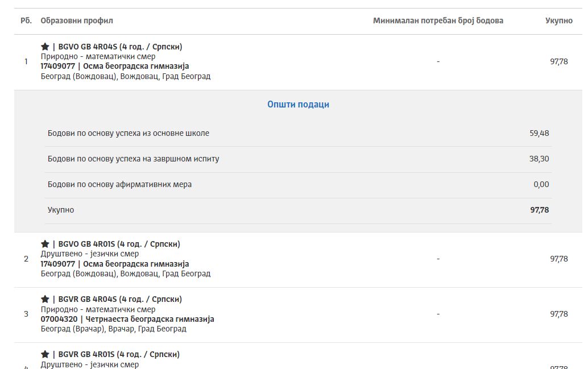Image resolution: width=588 pixels, height=369 pixels.
Task: Click Бодови по основу афирмативних мера row
Action: (298, 184)
